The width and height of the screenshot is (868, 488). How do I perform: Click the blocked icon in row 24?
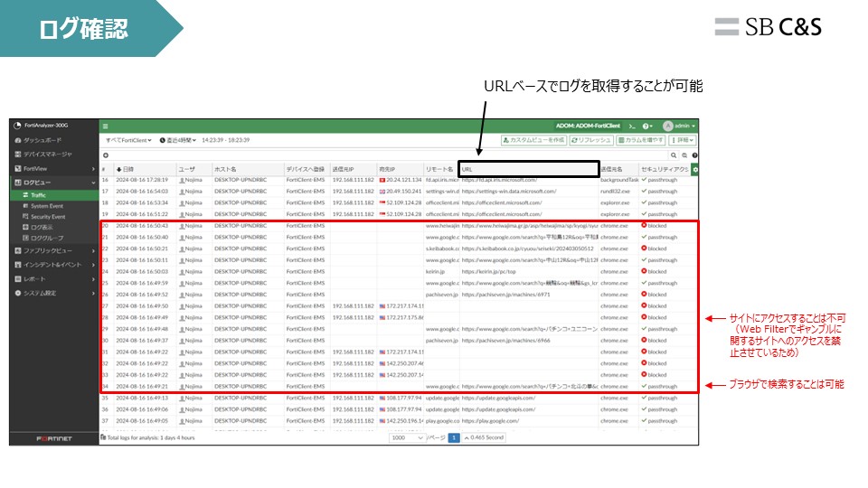[x=644, y=271]
